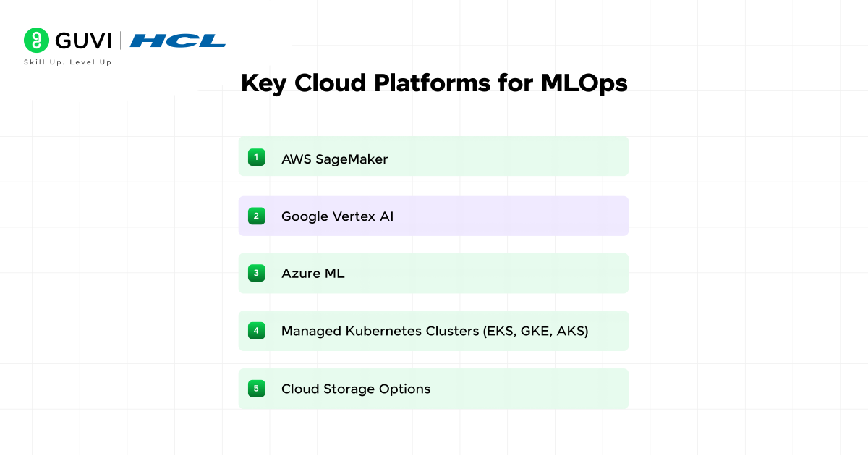
Task: Select the HCL logo
Action: (179, 41)
